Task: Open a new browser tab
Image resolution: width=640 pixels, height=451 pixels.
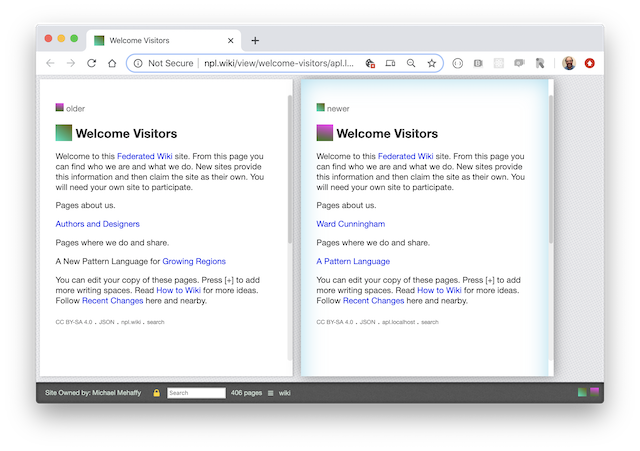Action: pyautogui.click(x=255, y=40)
